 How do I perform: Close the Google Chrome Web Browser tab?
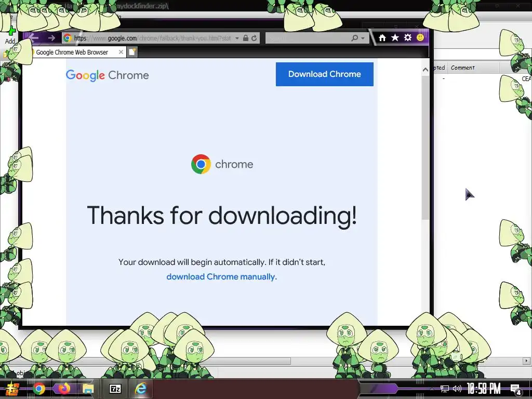point(121,52)
